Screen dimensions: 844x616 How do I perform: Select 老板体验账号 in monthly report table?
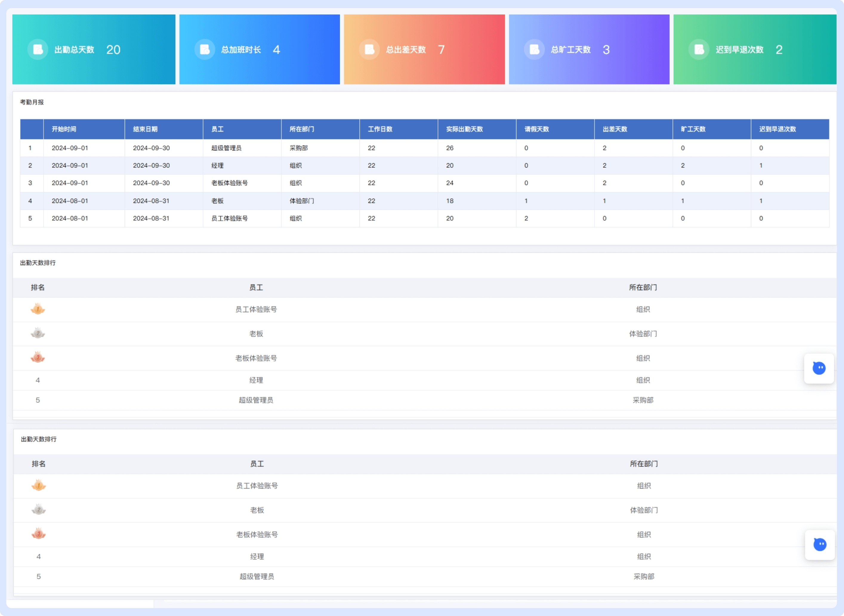(x=229, y=183)
